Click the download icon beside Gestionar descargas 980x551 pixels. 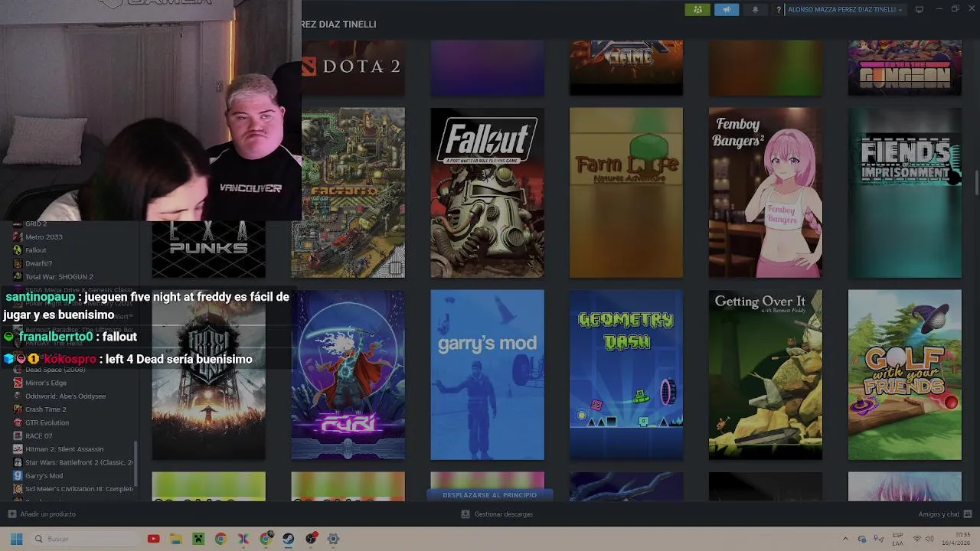(x=465, y=514)
